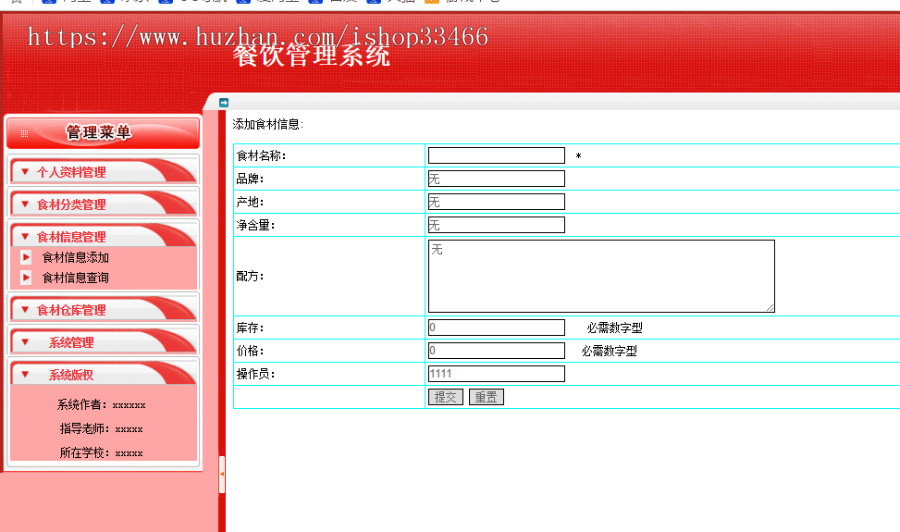Focus the 产地 input field
Screen dimensions: 900x532
point(496,201)
